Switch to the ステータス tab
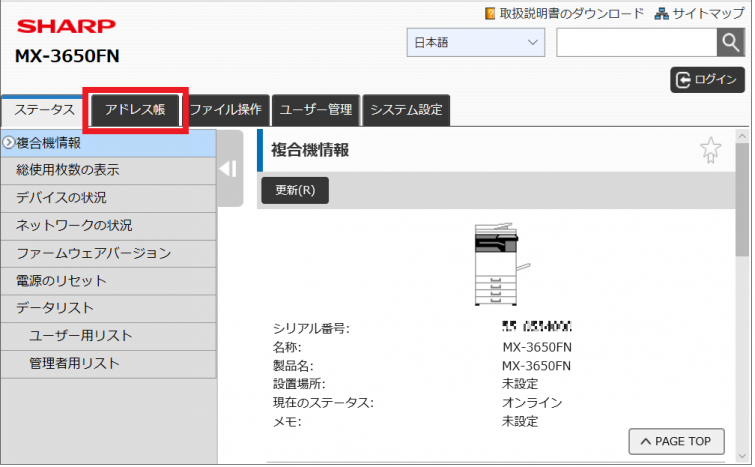This screenshot has width=755, height=467. point(44,110)
